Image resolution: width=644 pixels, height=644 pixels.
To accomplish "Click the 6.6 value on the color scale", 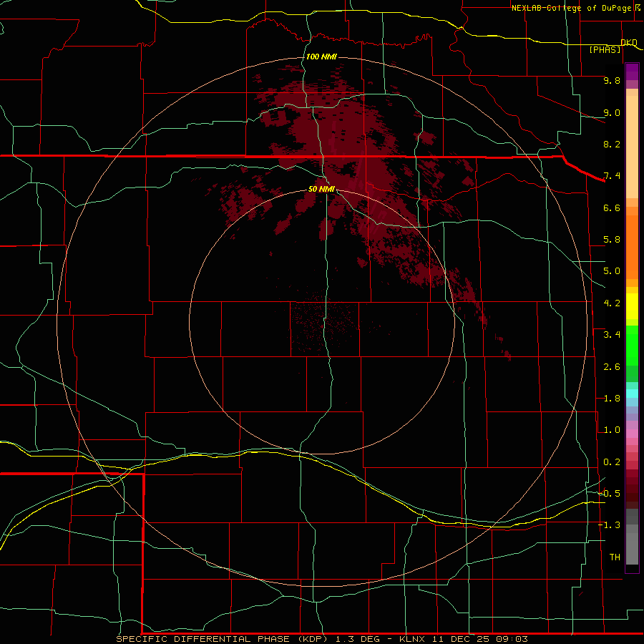I will tap(612, 208).
